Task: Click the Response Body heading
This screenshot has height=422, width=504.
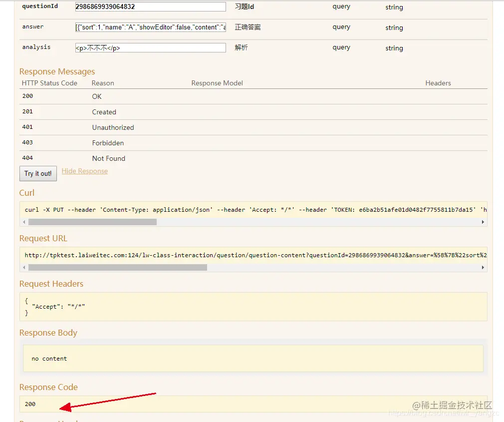Action: (x=48, y=333)
